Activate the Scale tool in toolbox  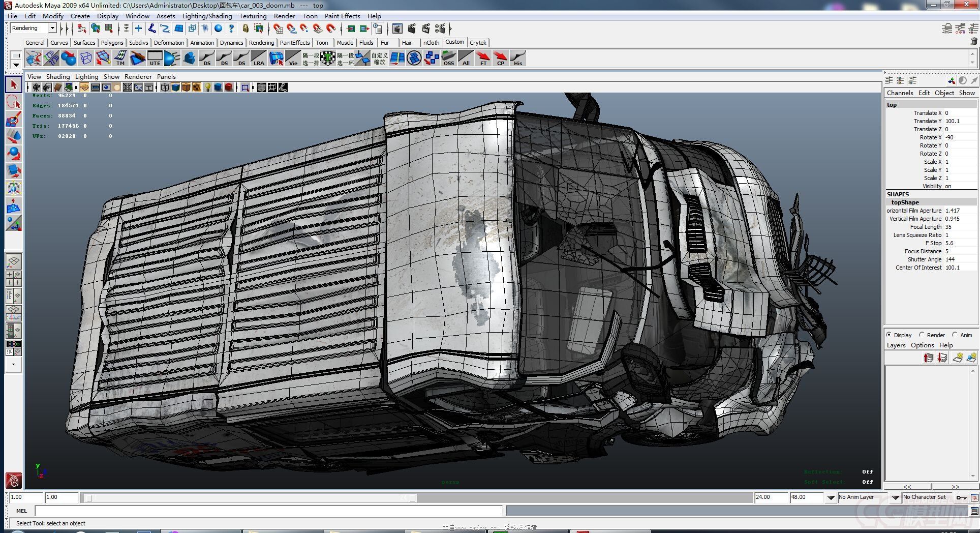click(14, 171)
